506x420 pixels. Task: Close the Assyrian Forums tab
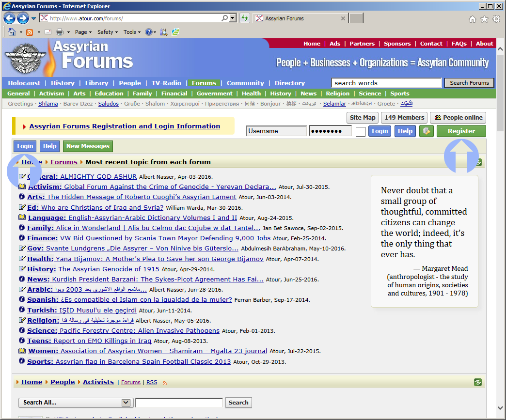point(343,18)
